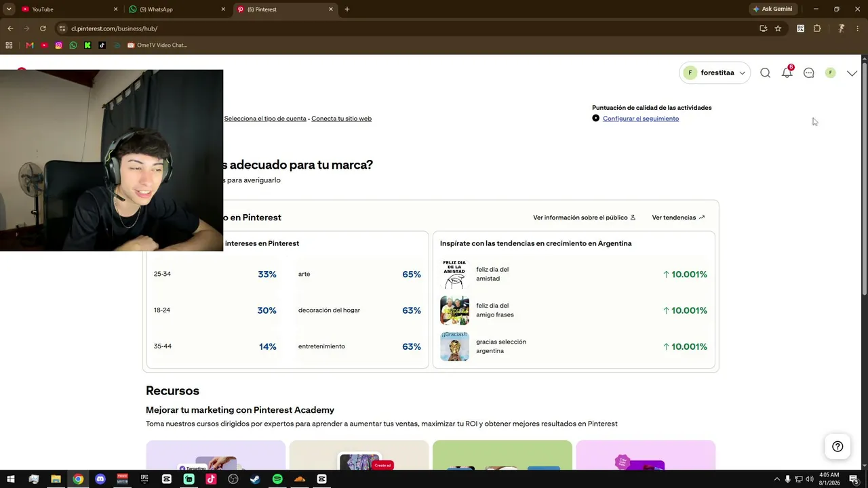Image resolution: width=868 pixels, height=488 pixels.
Task: Open the tab search dropdown
Action: 9,9
